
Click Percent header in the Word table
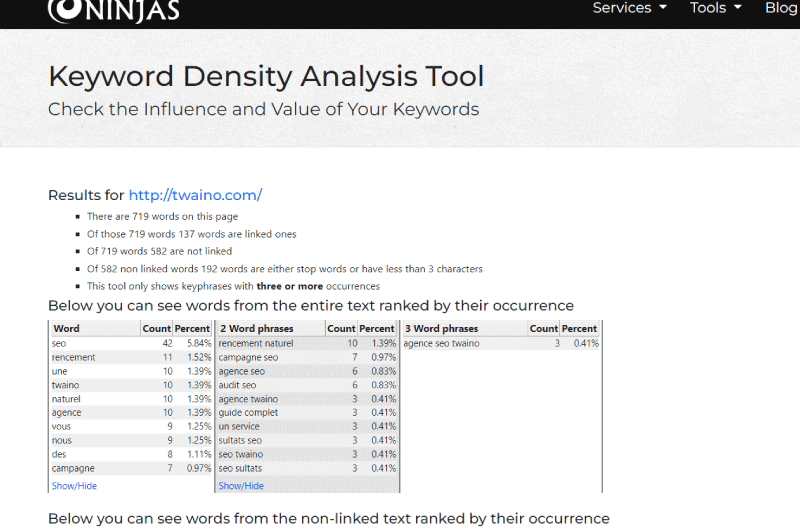pos(192,329)
